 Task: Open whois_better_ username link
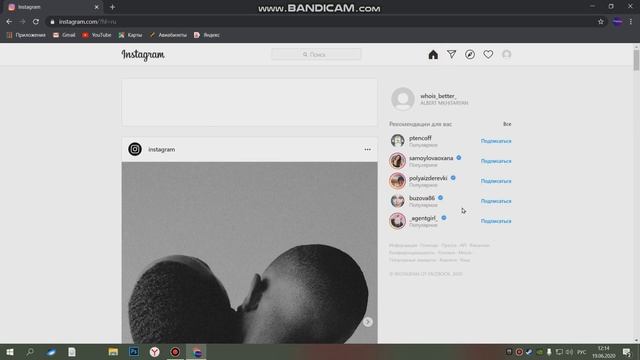(x=438, y=96)
